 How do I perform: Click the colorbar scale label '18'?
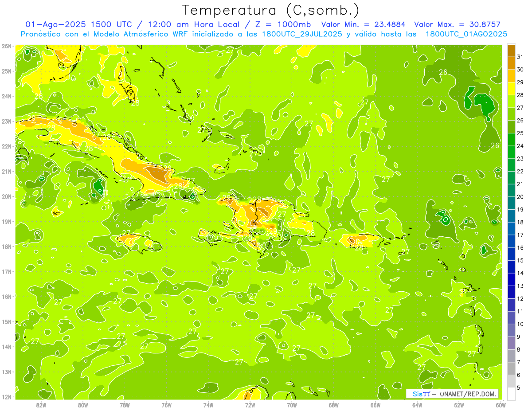point(520,222)
